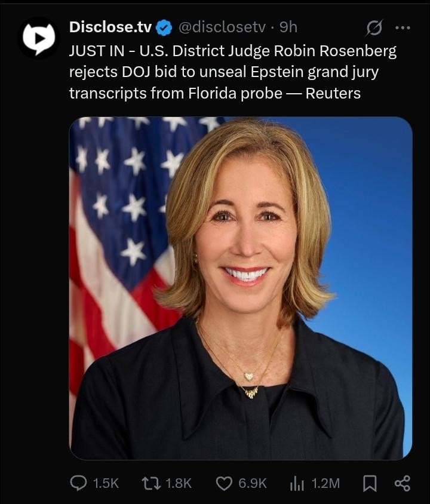Viewport: 430px width, 504px height.
Task: Click the 1.8K reposts count
Action: tap(179, 484)
